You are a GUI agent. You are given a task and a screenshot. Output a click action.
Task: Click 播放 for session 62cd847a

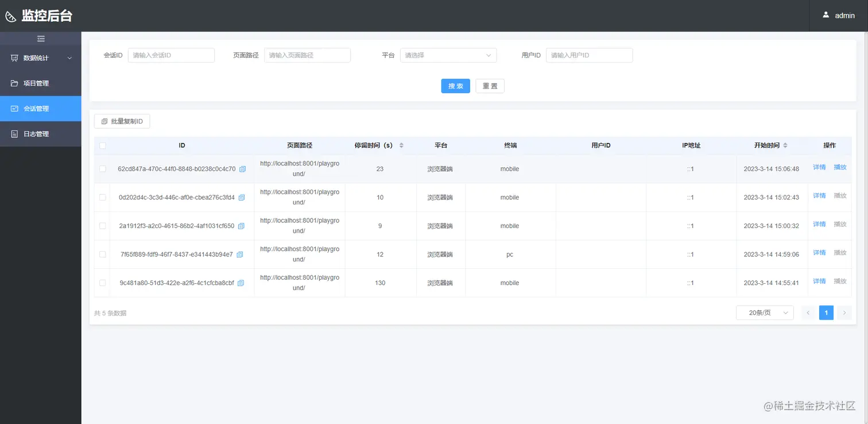[x=840, y=167]
